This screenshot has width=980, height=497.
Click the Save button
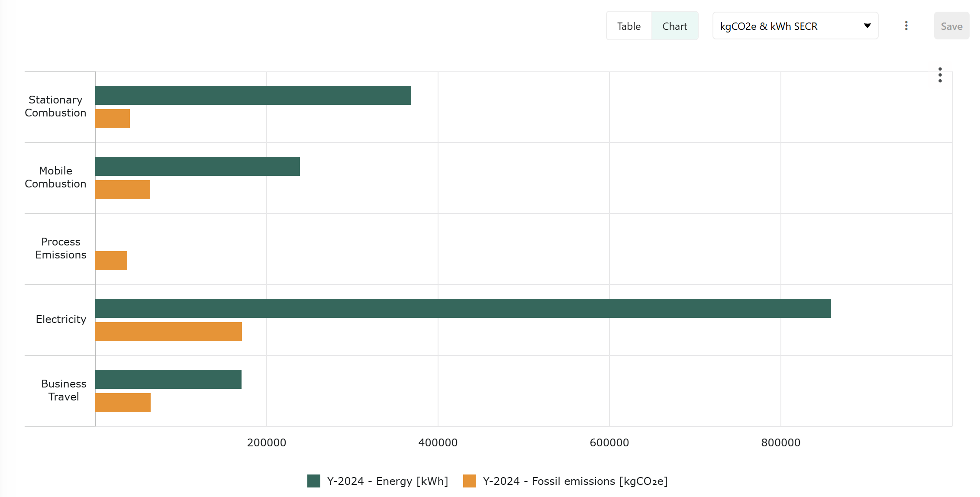pos(951,26)
